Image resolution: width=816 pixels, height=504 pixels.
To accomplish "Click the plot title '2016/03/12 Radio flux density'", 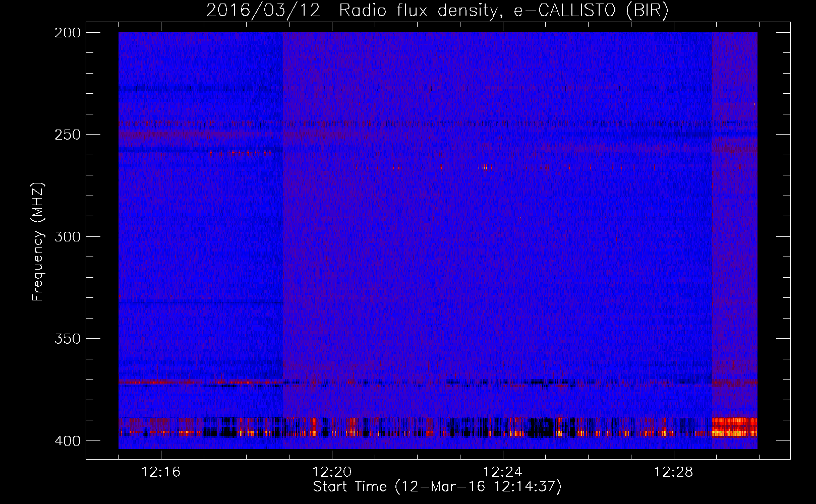I will coord(438,10).
